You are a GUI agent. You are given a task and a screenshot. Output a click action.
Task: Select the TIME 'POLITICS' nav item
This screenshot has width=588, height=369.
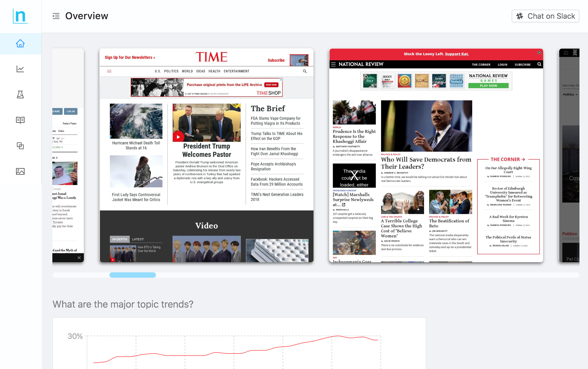coord(171,71)
